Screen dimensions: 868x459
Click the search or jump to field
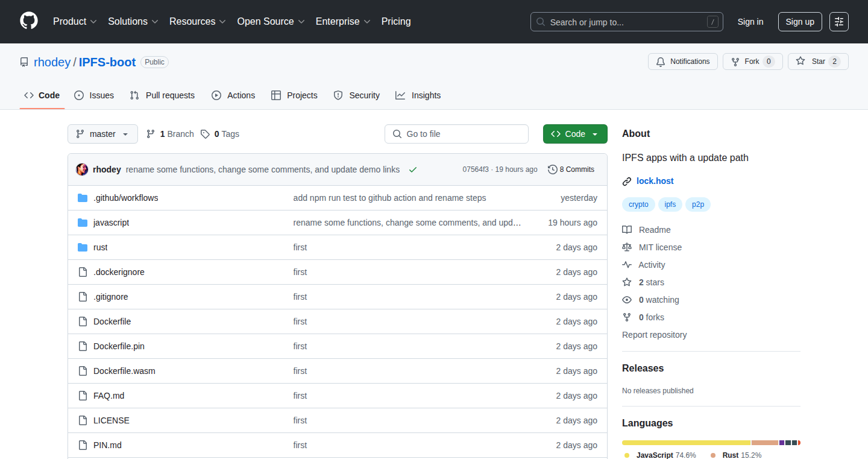pyautogui.click(x=627, y=22)
